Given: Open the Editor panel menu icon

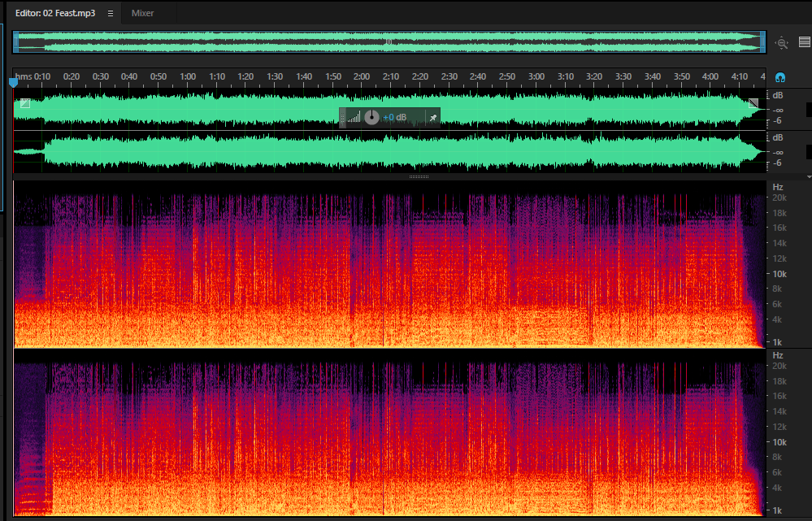Looking at the screenshot, I should click(x=111, y=14).
